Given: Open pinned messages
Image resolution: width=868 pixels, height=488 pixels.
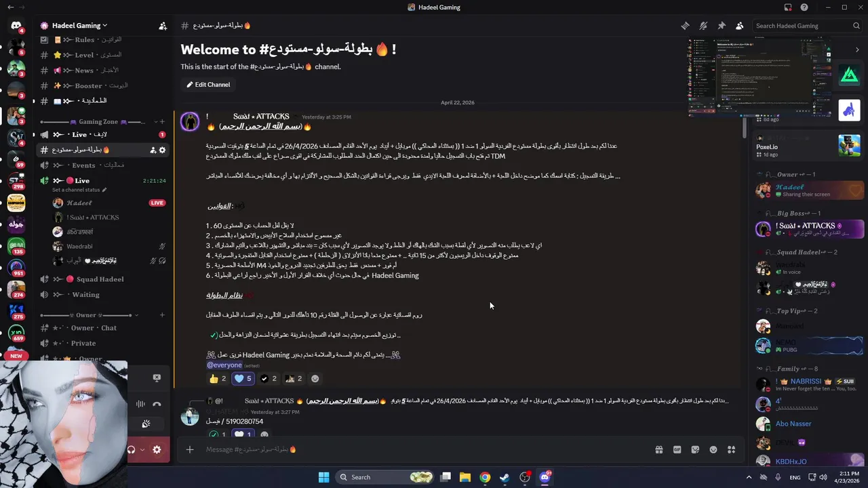Looking at the screenshot, I should point(722,26).
